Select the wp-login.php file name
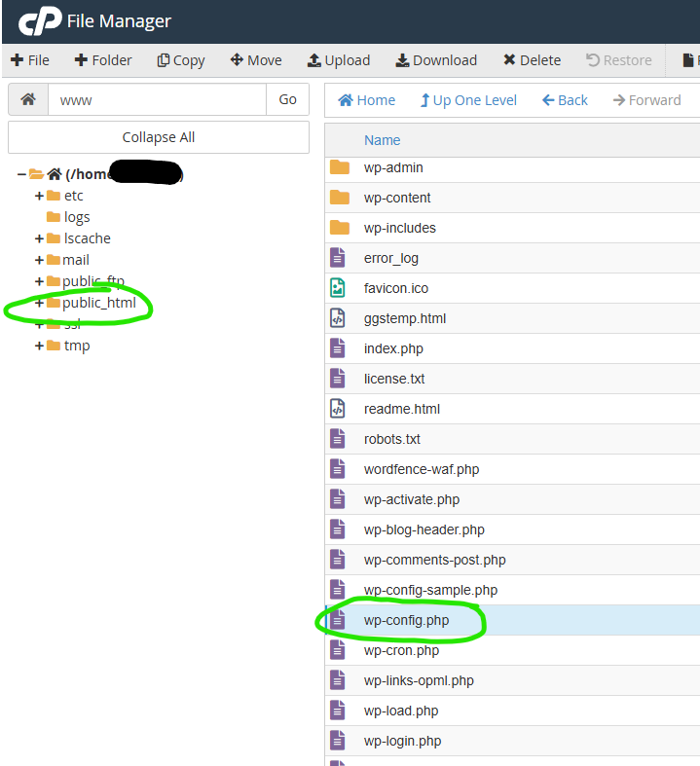This screenshot has width=700, height=766. pyautogui.click(x=402, y=741)
